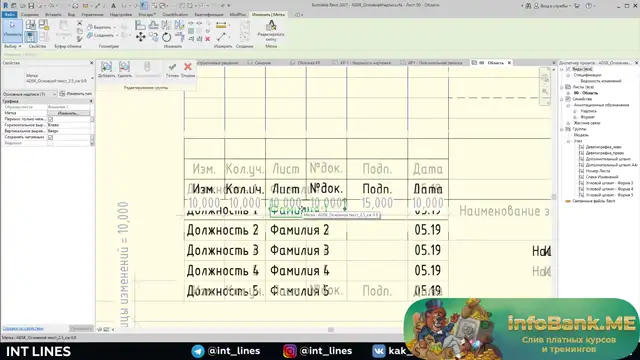This screenshot has width=640, height=360.
Task: Click the Text 'A' icon in quick access toolbar
Action: coord(113,6)
